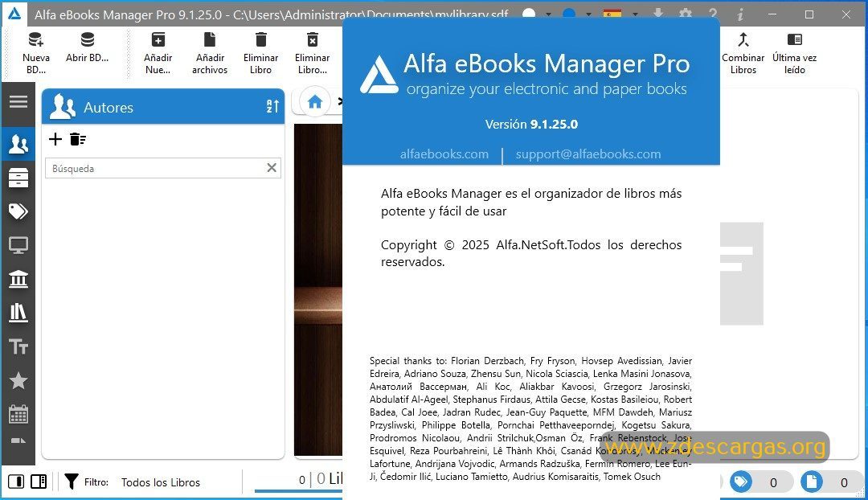Open the hamburger menu in the sidebar
The image size is (868, 500).
click(18, 102)
